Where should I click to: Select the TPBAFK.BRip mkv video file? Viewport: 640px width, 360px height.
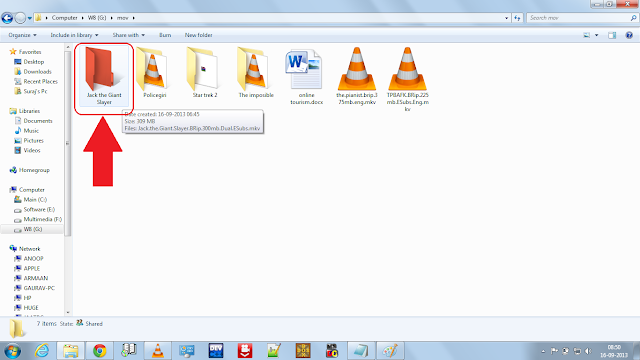click(x=407, y=79)
